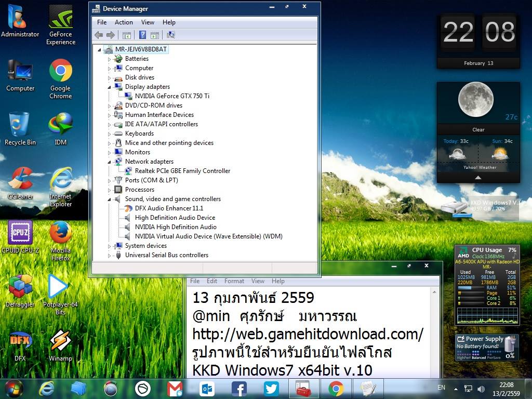Select NVIDIA GeForce GTX 750 Ti device
The image size is (532, 399).
pos(172,96)
